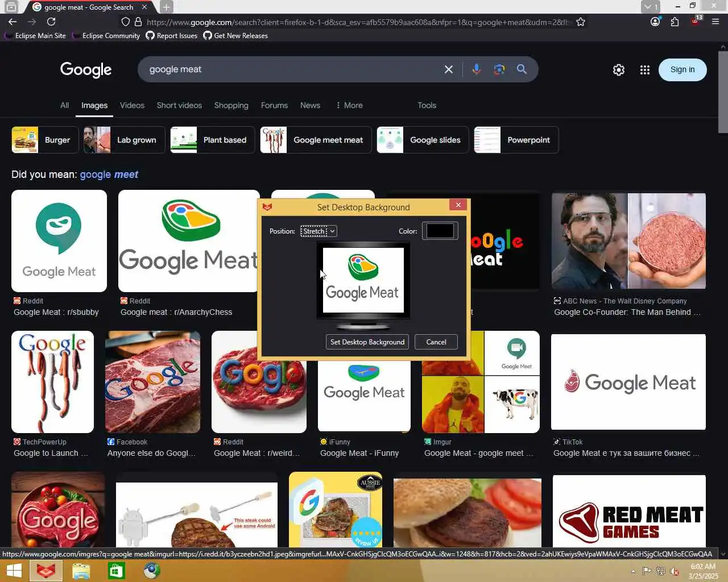Open Eclipse Main Site bookmark
Viewport: 728px width, 582px height.
click(x=35, y=36)
